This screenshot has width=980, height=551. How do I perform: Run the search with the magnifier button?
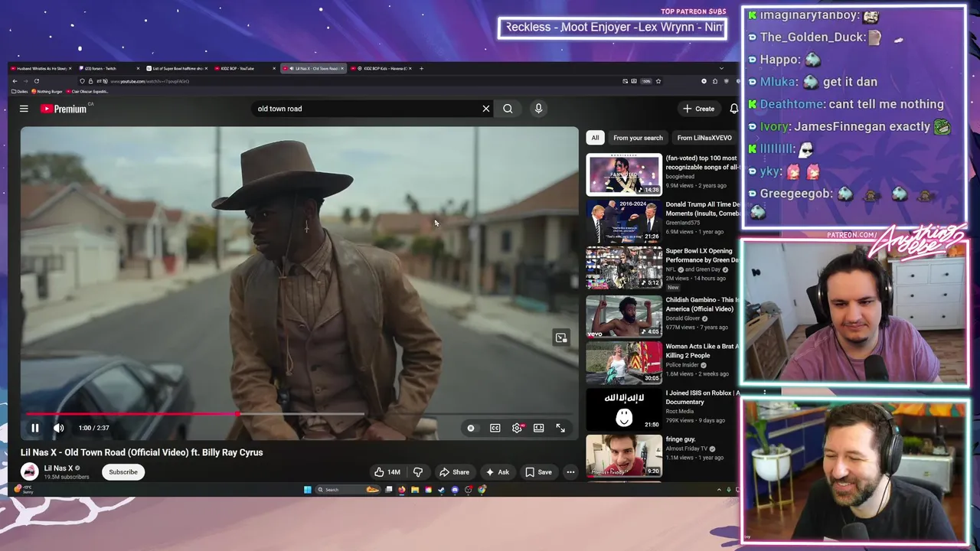[x=508, y=109]
